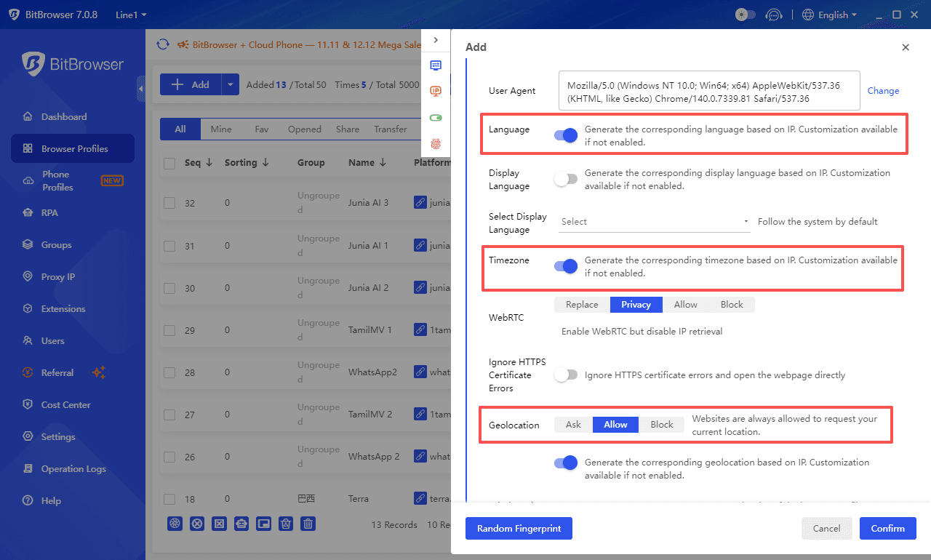Switch to the Opened tab
Viewport: 931px width, 560px height.
[304, 129]
